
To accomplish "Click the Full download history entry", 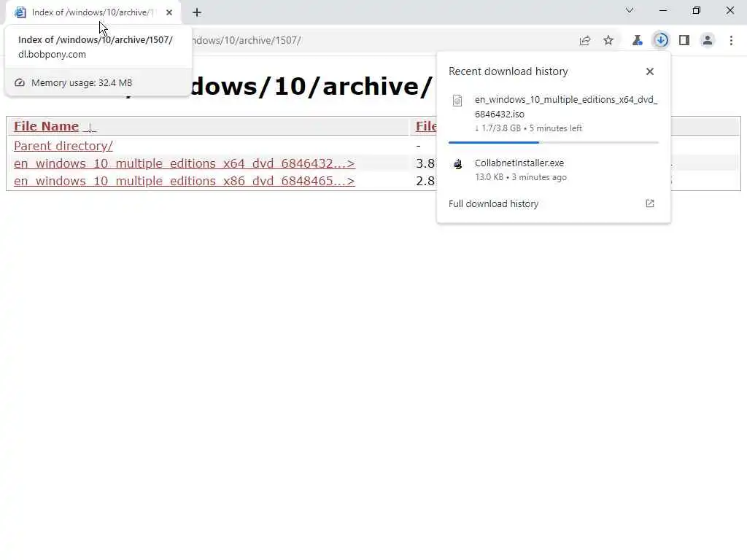I will click(x=553, y=204).
